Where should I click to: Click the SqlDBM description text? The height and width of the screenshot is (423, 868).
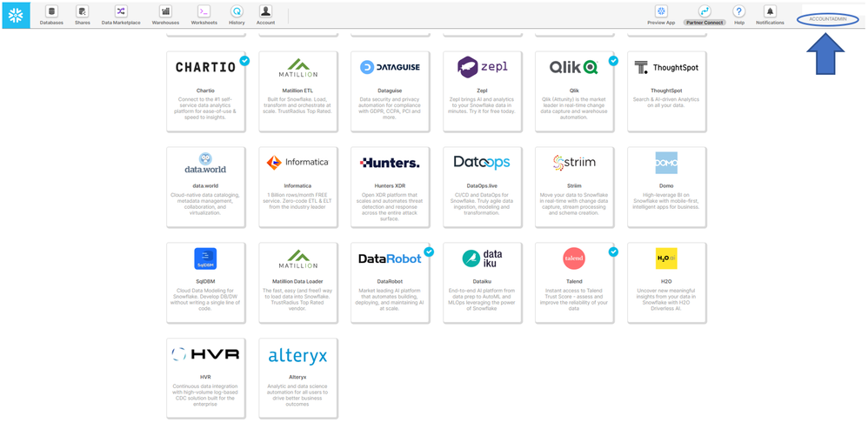(205, 299)
